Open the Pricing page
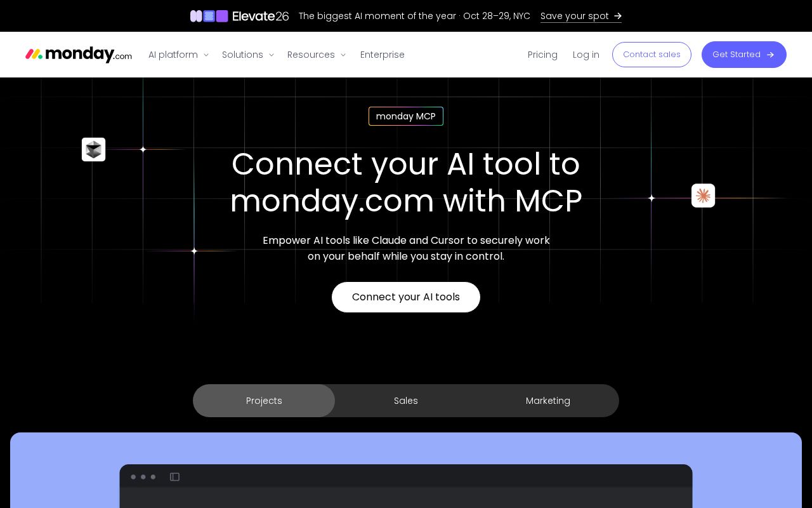 [542, 55]
